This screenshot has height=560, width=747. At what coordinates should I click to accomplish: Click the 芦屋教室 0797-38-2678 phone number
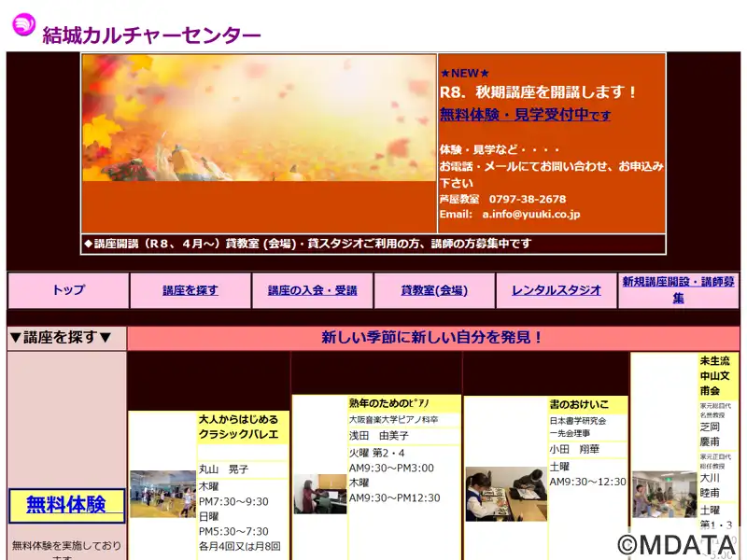(502, 199)
